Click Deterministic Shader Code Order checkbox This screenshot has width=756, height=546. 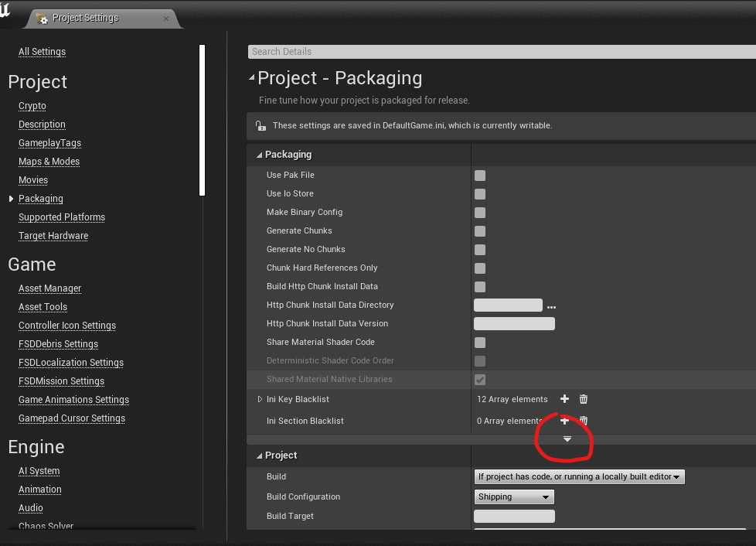(480, 361)
